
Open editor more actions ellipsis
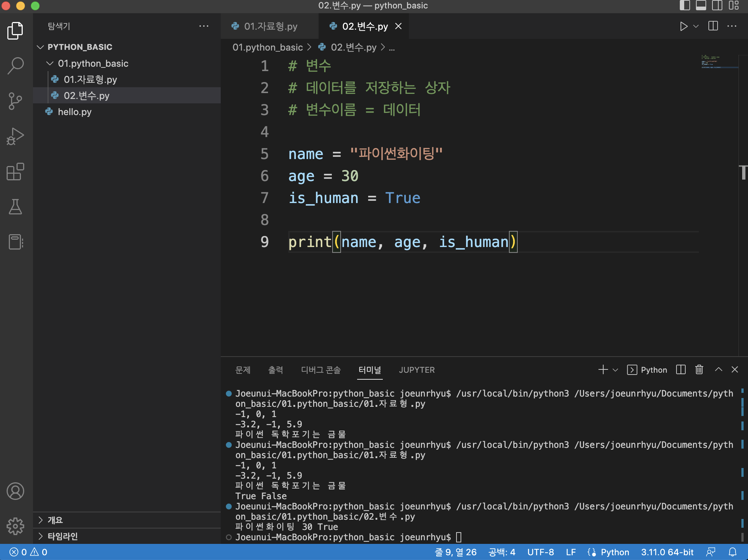coord(732,26)
